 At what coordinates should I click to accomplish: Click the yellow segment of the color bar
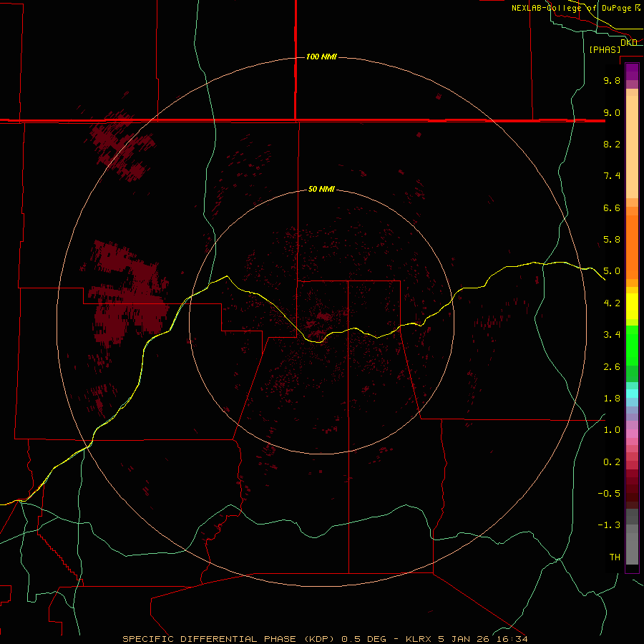click(x=632, y=306)
